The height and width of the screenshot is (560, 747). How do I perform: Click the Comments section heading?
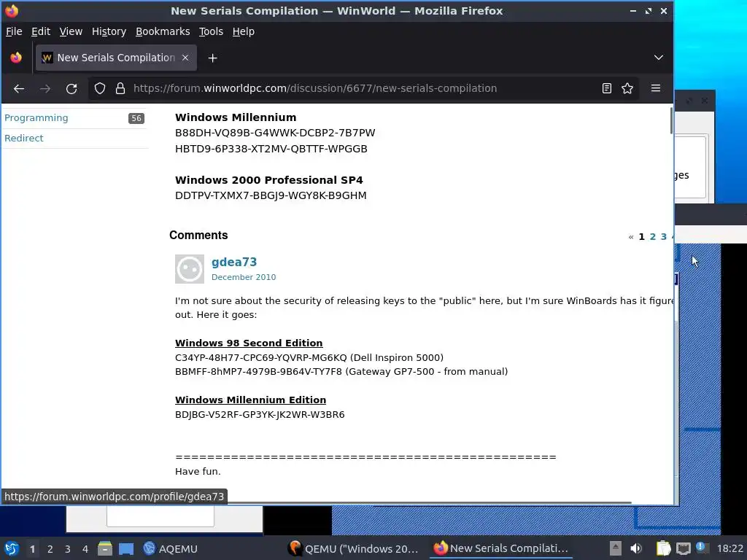point(198,236)
